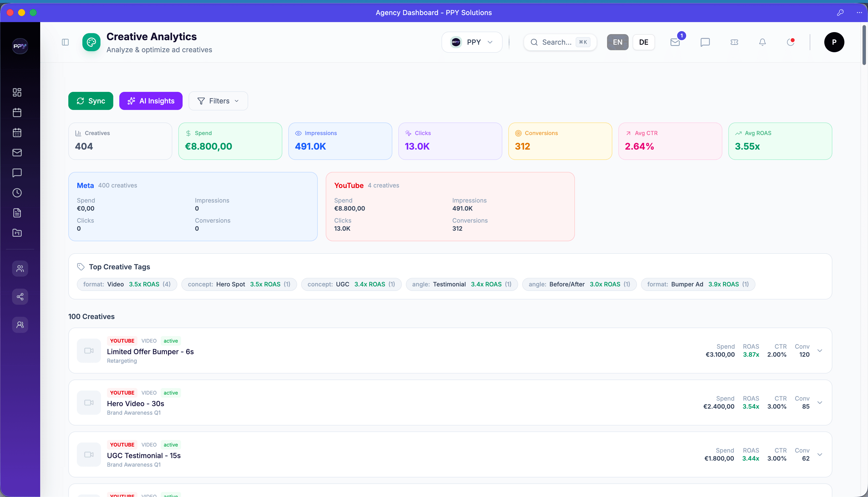Click the €2.400,00 spend value
868x497 pixels.
pos(719,406)
